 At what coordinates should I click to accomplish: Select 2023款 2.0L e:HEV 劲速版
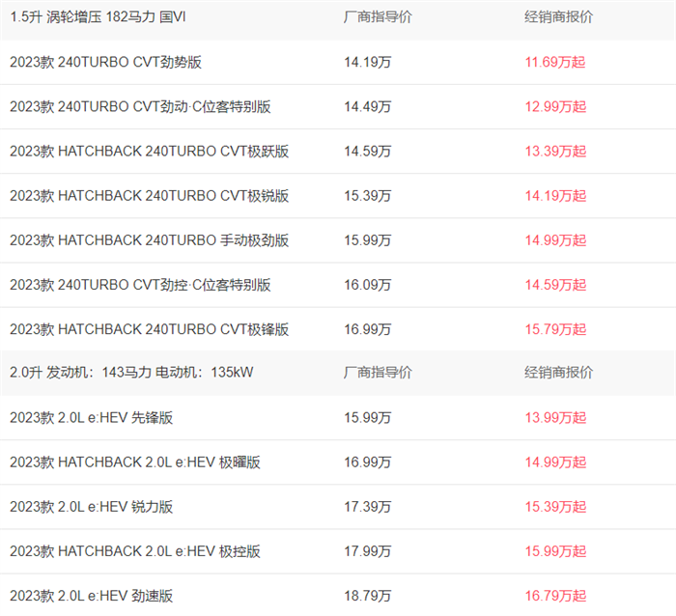click(92, 596)
